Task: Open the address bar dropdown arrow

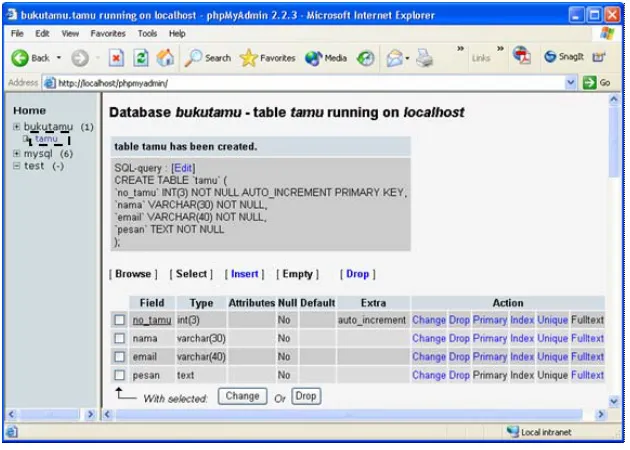Action: click(x=571, y=83)
